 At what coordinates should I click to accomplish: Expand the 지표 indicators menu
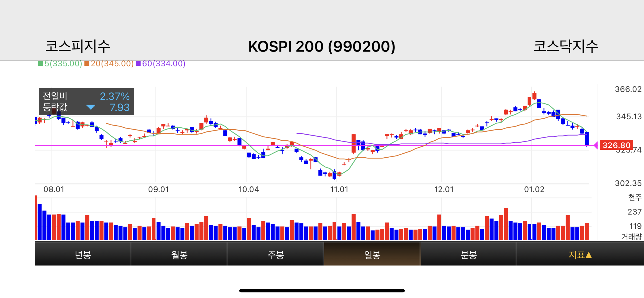pos(580,255)
